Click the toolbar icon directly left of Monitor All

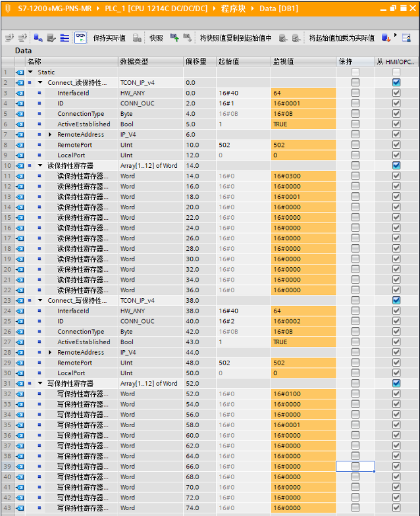point(65,38)
